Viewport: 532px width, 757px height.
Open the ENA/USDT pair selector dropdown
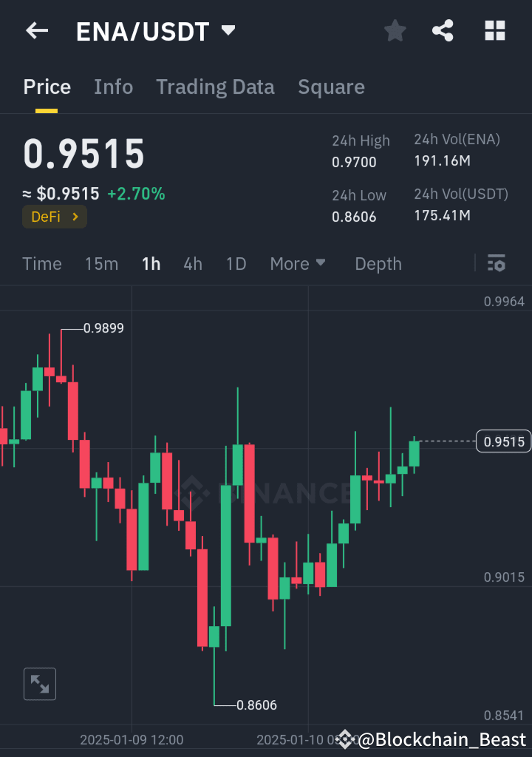click(x=228, y=30)
